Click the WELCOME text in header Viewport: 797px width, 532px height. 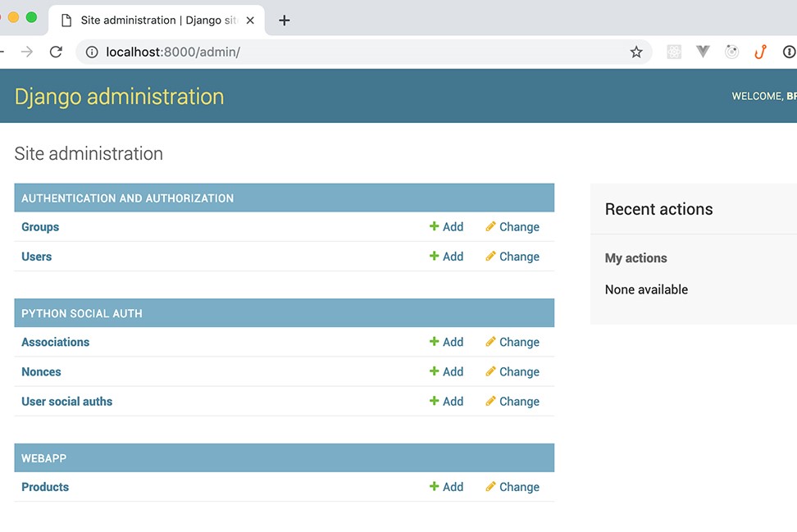756,96
